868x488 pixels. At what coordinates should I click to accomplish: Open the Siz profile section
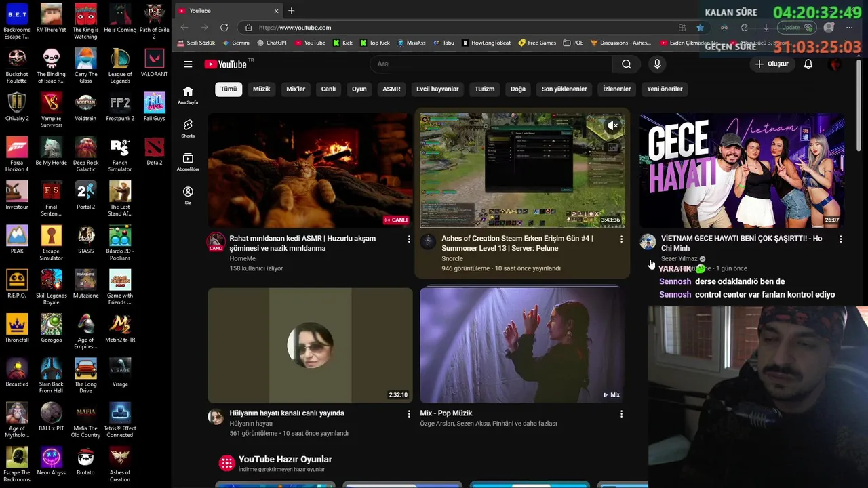click(x=188, y=196)
